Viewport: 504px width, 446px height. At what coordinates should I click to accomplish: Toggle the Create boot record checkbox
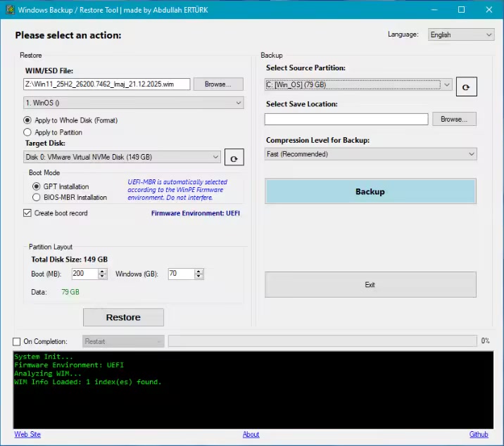[x=27, y=213]
